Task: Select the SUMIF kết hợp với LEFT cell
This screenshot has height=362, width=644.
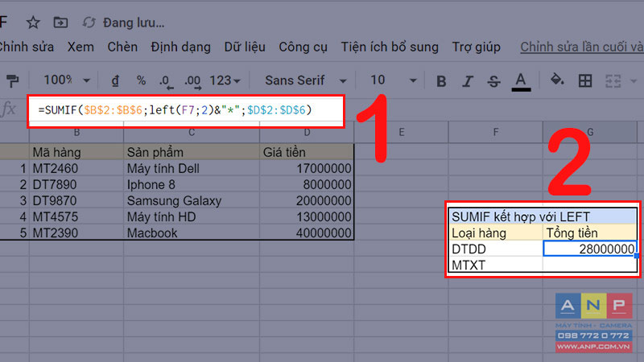Action: click(543, 216)
